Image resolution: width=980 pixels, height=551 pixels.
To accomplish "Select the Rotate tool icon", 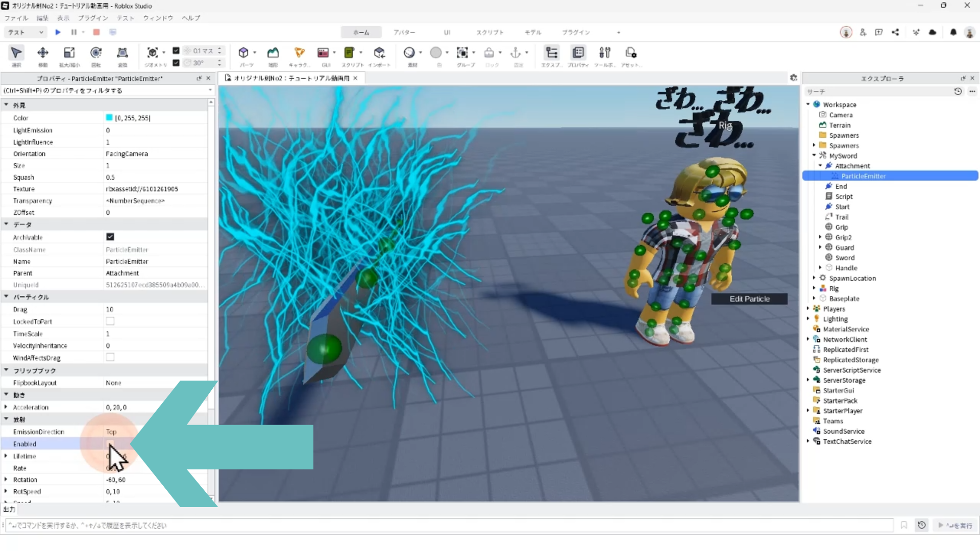I will (96, 53).
